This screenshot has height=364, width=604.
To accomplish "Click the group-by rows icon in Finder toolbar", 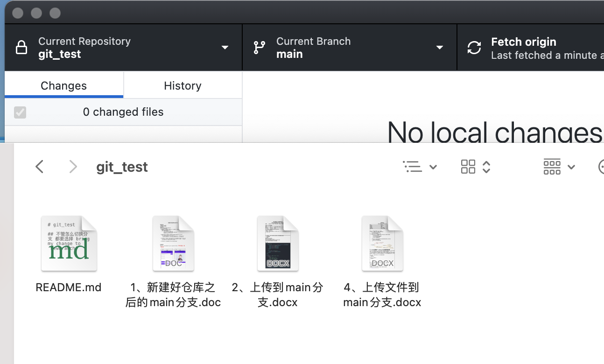I will (x=552, y=167).
